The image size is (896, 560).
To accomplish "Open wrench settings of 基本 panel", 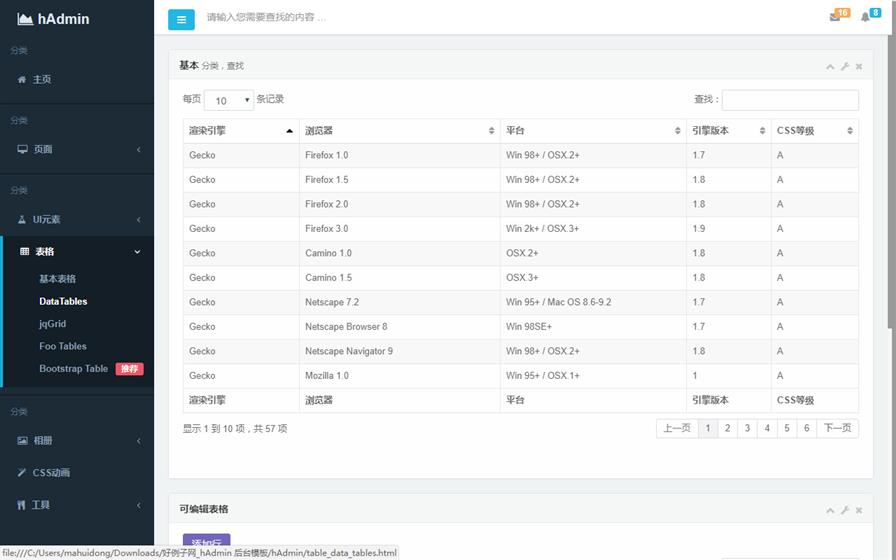I will click(x=845, y=67).
